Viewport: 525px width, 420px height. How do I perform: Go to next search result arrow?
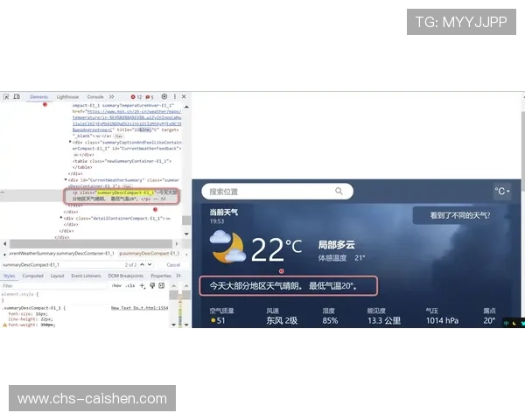150,264
